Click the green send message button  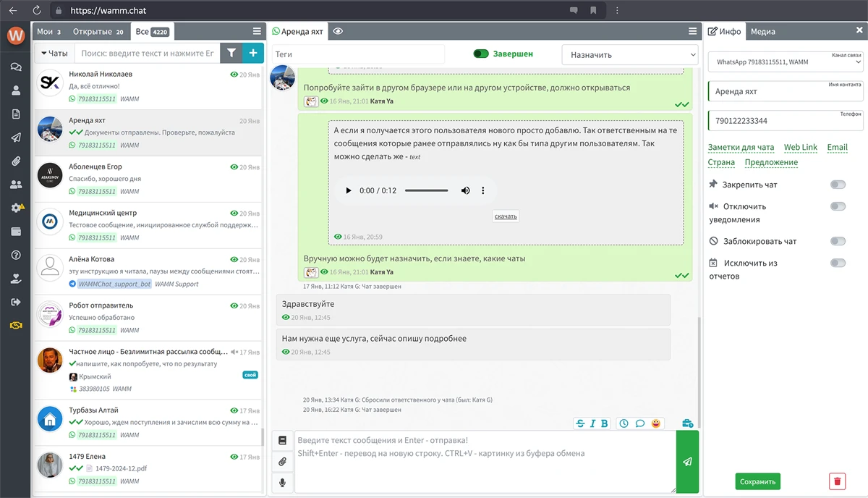pyautogui.click(x=687, y=462)
